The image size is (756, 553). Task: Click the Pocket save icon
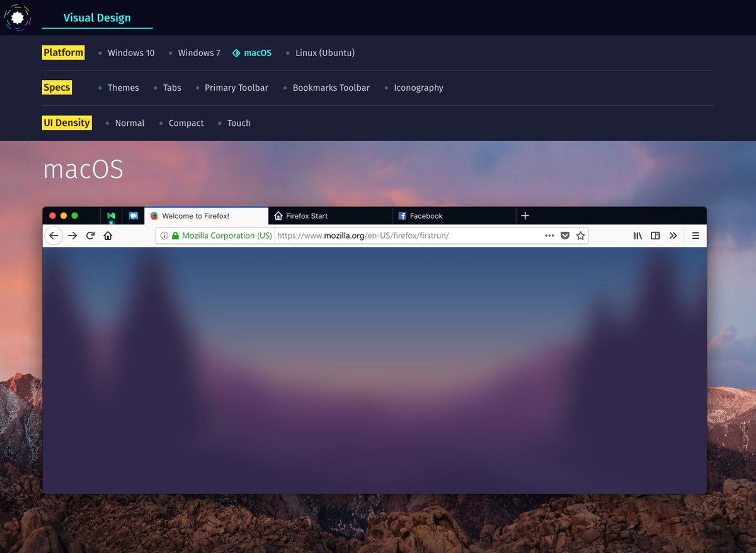point(565,236)
